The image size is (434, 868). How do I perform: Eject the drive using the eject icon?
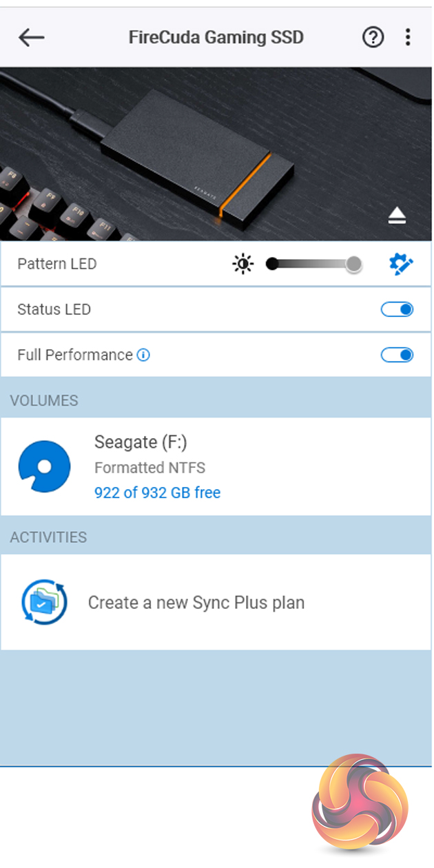click(x=397, y=216)
